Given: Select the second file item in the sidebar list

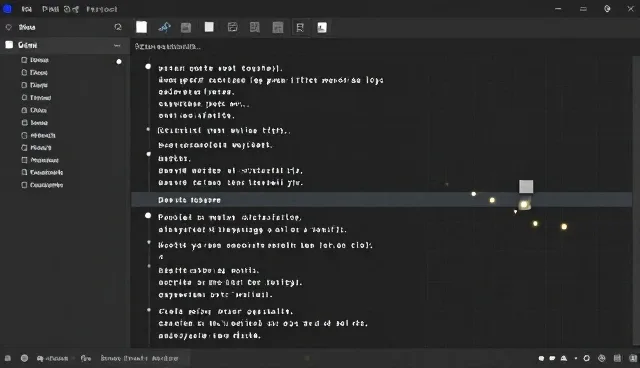Looking at the screenshot, I should [x=35, y=73].
